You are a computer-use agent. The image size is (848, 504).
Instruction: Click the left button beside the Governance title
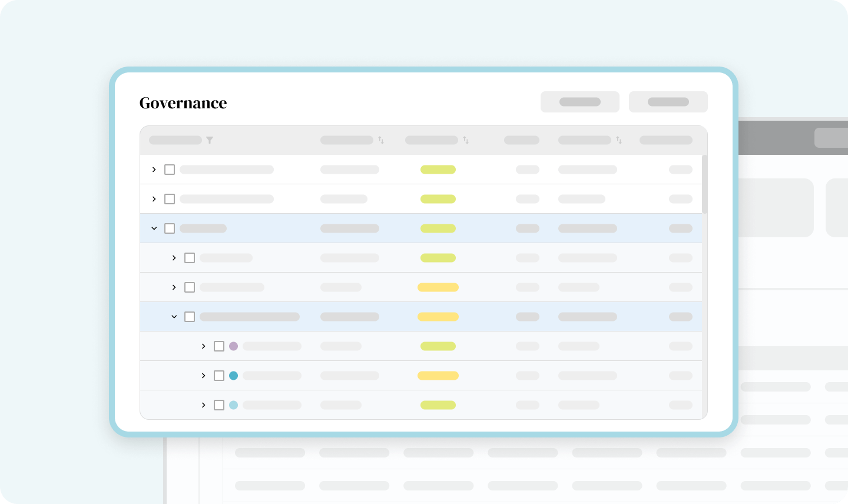579,102
